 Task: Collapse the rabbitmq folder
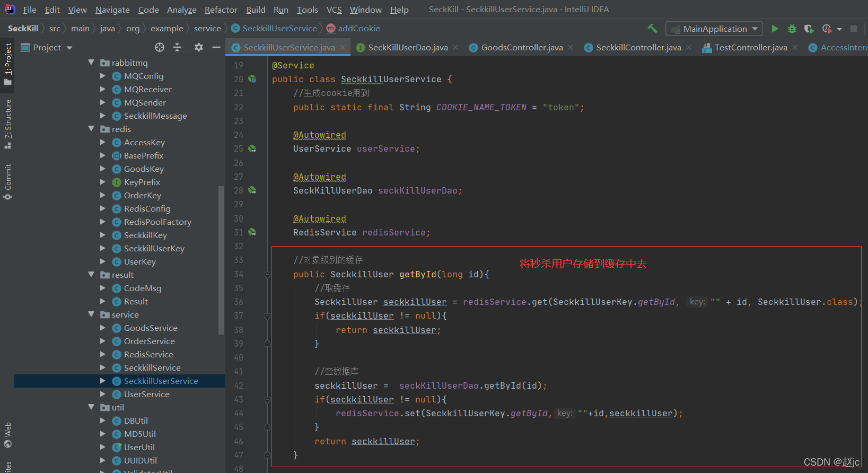tap(91, 63)
